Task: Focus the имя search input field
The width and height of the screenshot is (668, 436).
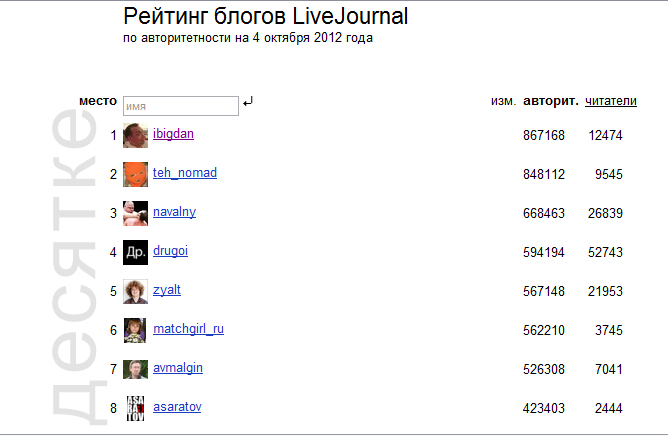Action: pyautogui.click(x=180, y=105)
